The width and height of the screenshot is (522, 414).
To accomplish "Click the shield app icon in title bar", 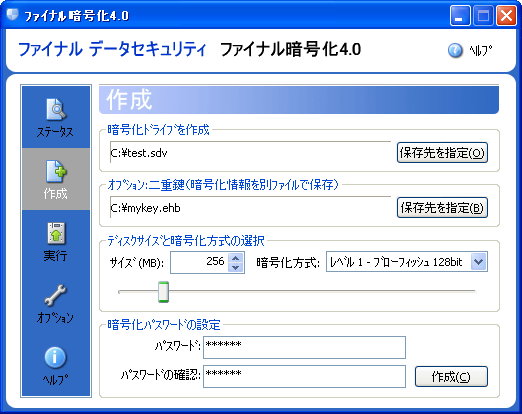I will coord(12,15).
